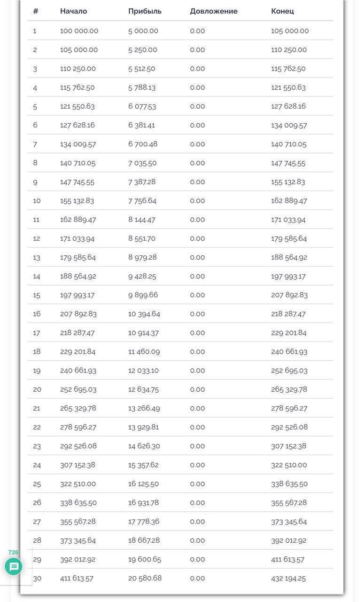Viewport: 364px width, 602px height.
Task: Click the # column header
Action: [35, 11]
